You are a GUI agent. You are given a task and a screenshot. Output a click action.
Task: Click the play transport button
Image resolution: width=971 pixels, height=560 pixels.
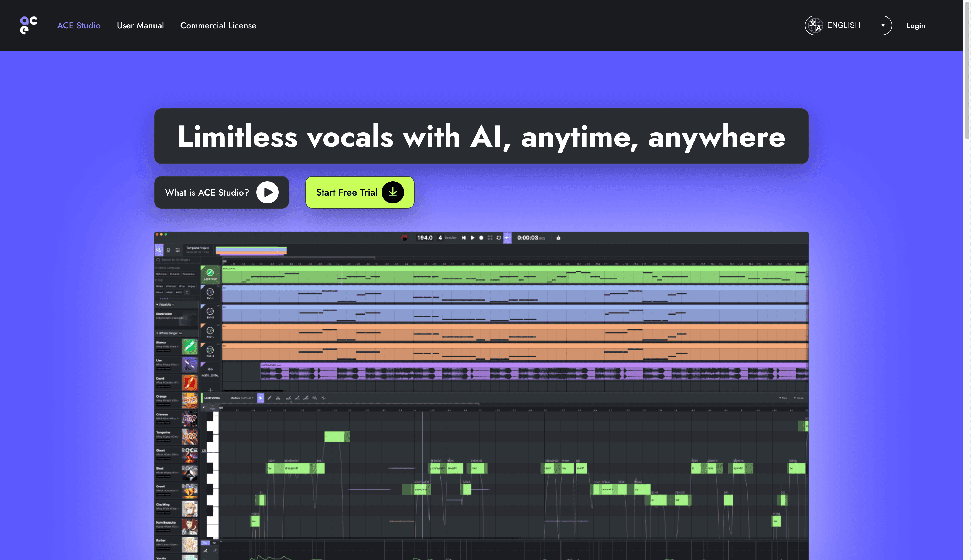click(473, 238)
